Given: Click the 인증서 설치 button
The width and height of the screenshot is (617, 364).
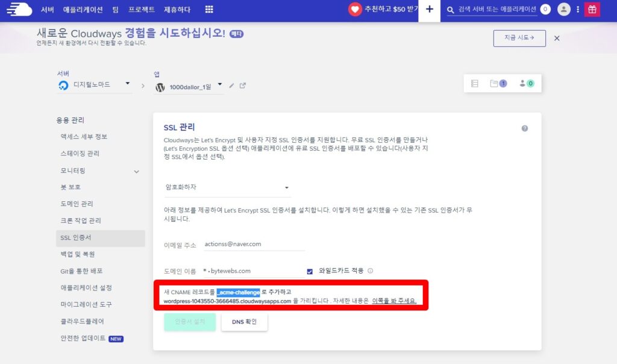Looking at the screenshot, I should point(190,321).
